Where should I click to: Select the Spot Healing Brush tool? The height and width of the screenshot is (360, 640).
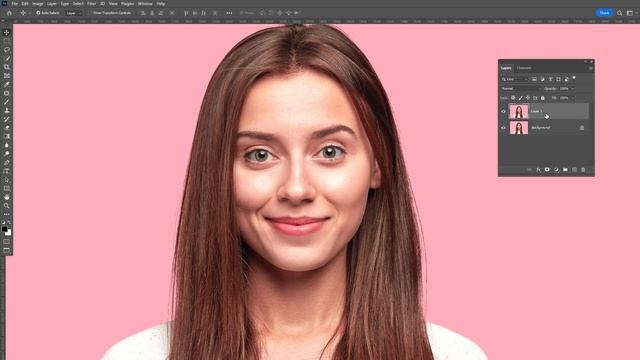7,93
